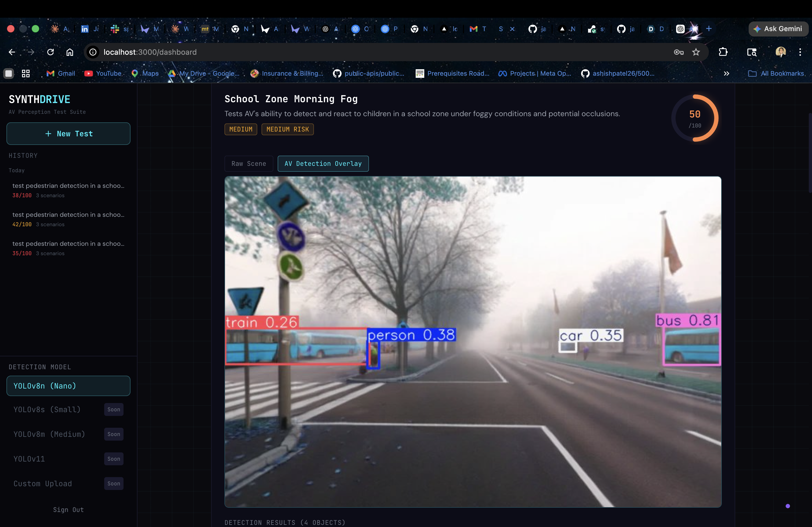The image size is (812, 527).
Task: Select YOLOv11 detection model option
Action: 29,459
